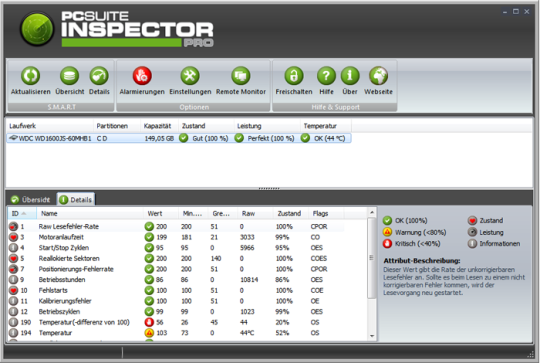Minimize the Inspector window

[505, 12]
